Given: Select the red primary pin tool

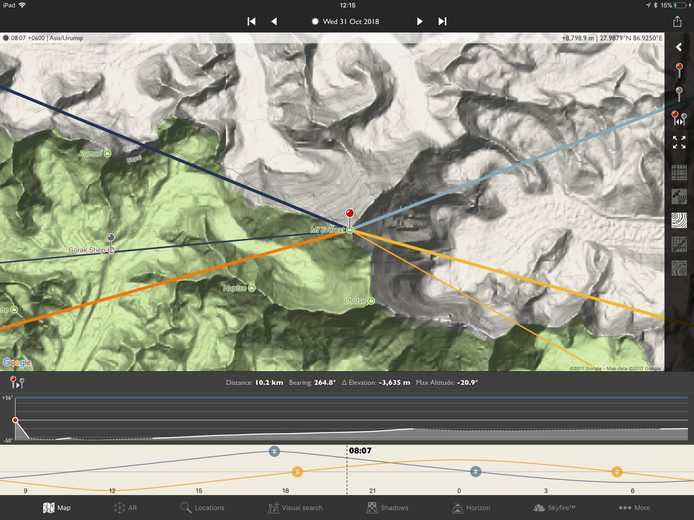Looking at the screenshot, I should click(x=679, y=70).
